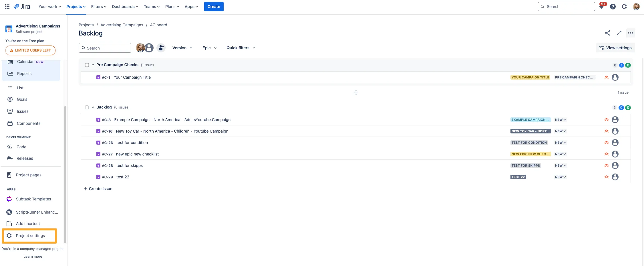Click Create issue below backlog
The height and width of the screenshot is (266, 644).
tap(98, 189)
